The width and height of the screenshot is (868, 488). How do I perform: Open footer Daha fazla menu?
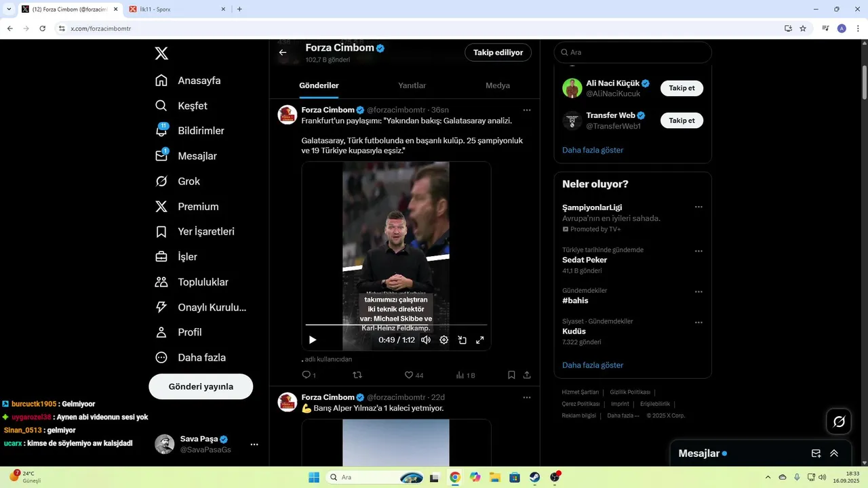(x=623, y=415)
